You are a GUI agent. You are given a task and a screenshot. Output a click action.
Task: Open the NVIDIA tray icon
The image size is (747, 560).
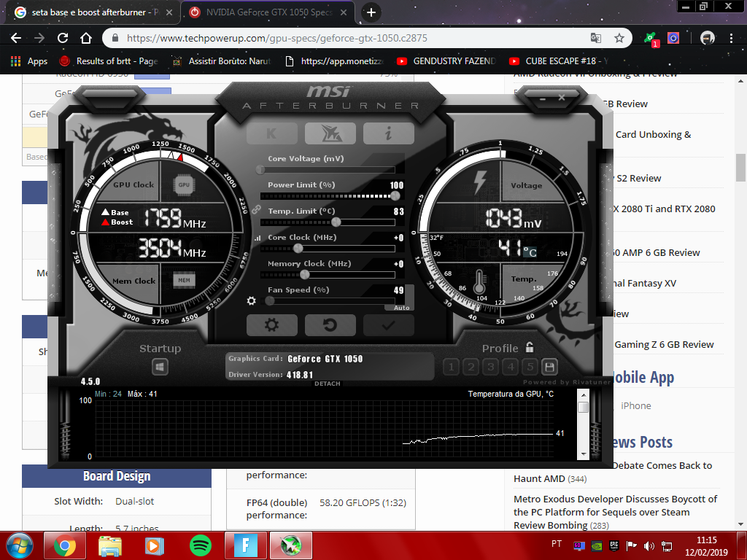coord(597,545)
